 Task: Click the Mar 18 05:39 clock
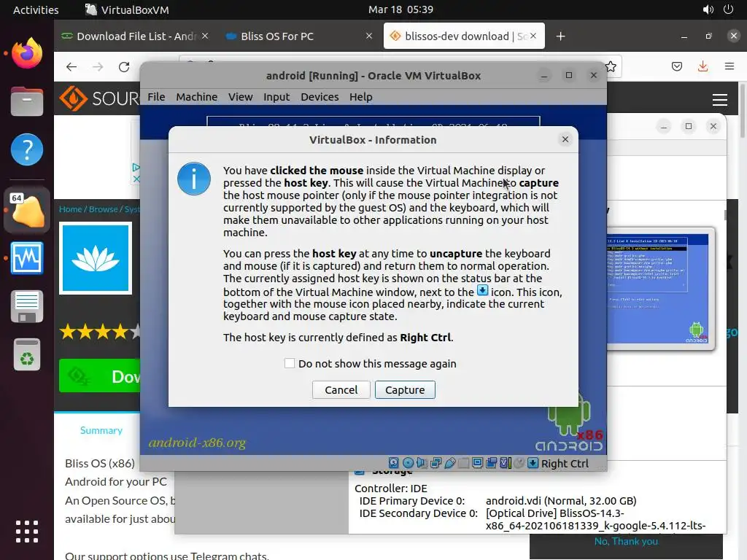400,9
